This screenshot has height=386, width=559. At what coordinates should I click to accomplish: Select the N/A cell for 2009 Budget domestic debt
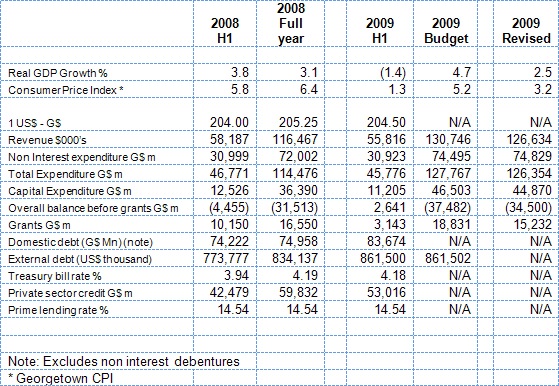click(x=460, y=241)
